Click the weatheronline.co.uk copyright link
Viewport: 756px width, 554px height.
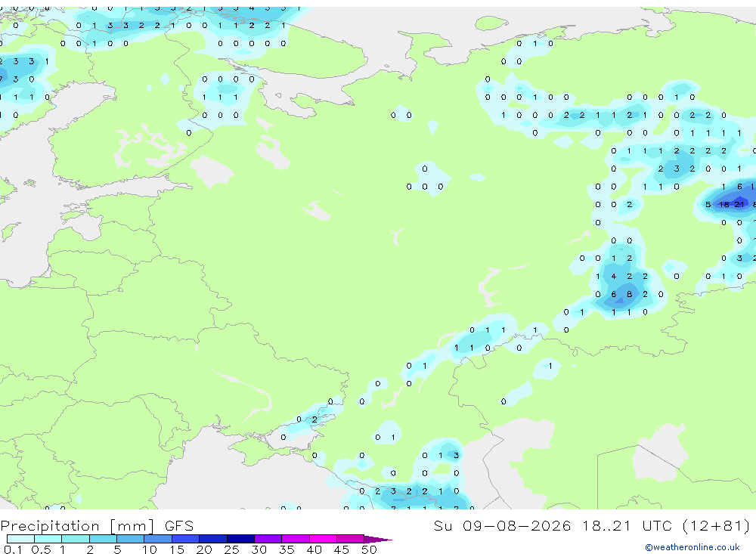pos(692,547)
